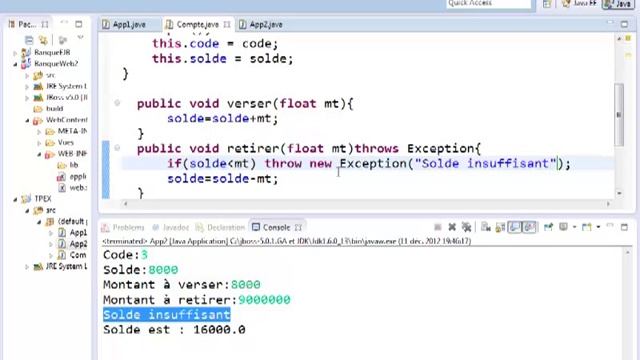
Task: Minimize the Package Explorer panel
Action: coord(64,23)
